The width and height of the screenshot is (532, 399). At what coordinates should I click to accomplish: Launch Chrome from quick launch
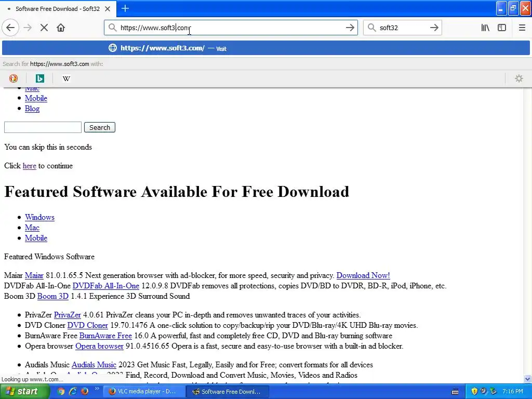[61, 392]
